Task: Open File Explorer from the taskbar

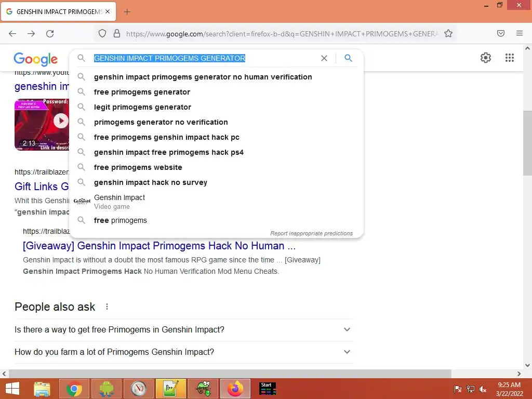Action: pyautogui.click(x=42, y=389)
